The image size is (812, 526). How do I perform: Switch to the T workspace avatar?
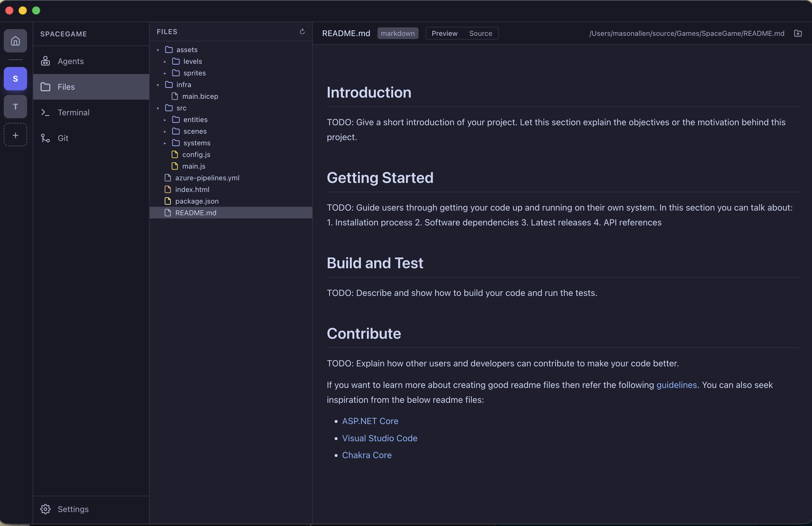click(x=15, y=107)
